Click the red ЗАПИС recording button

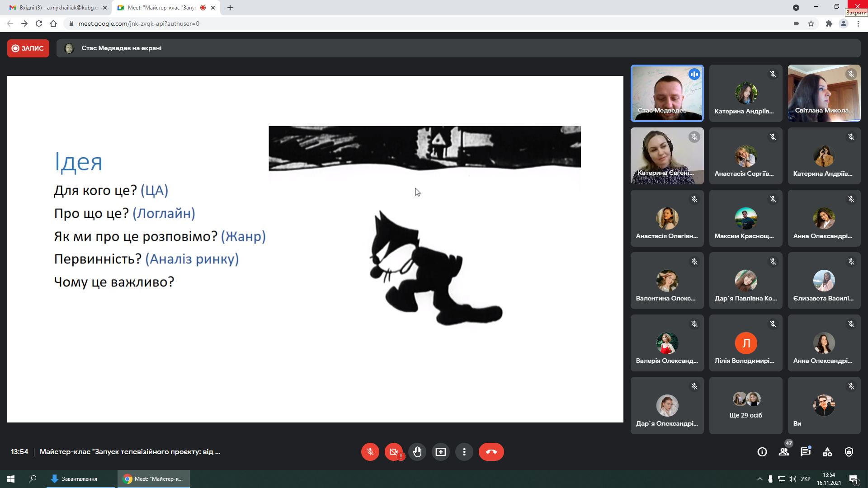click(28, 48)
